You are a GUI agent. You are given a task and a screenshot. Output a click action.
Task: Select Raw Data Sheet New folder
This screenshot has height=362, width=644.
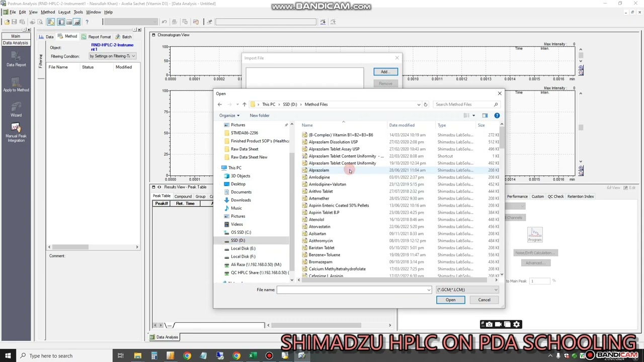(x=249, y=157)
